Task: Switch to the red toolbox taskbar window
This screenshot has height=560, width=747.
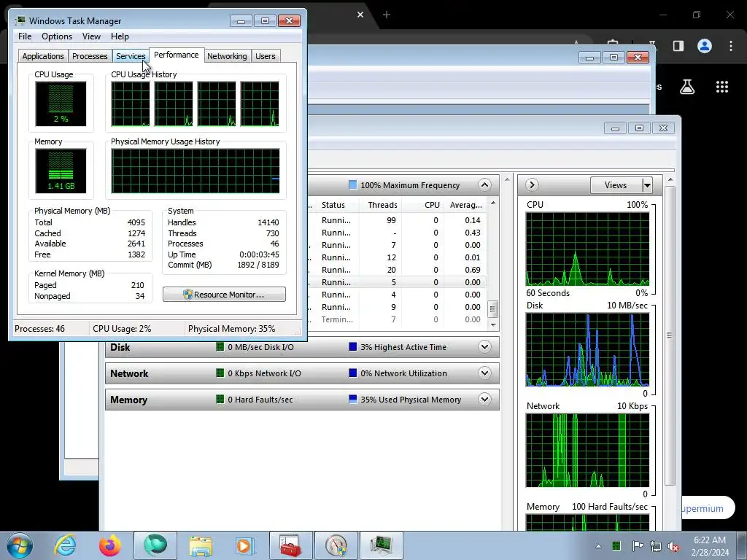Action: (x=290, y=545)
